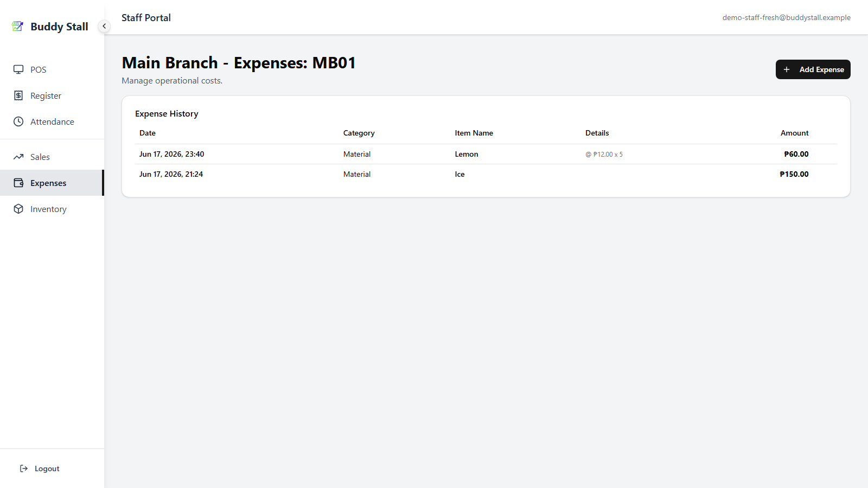Click the staff email address in header
This screenshot has height=488, width=868.
point(786,17)
